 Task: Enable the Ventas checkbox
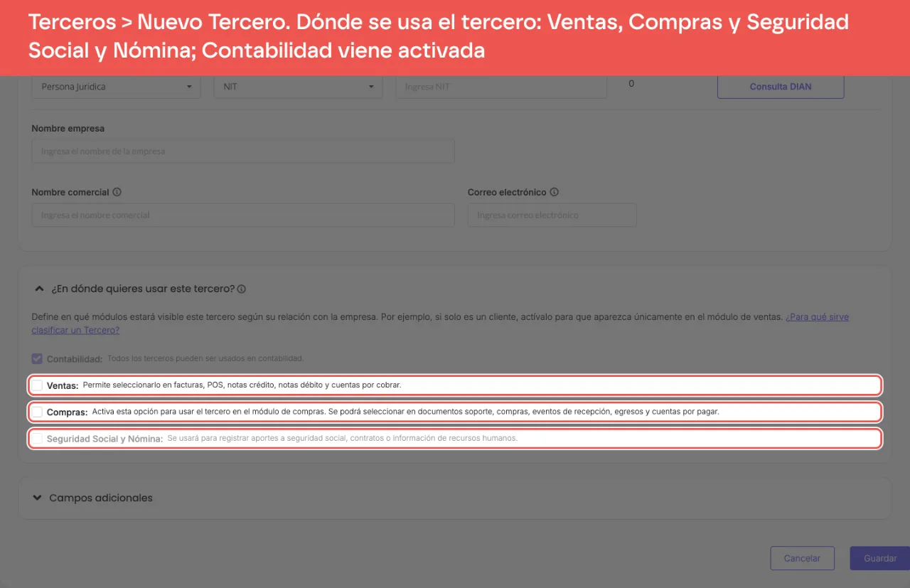(37, 385)
